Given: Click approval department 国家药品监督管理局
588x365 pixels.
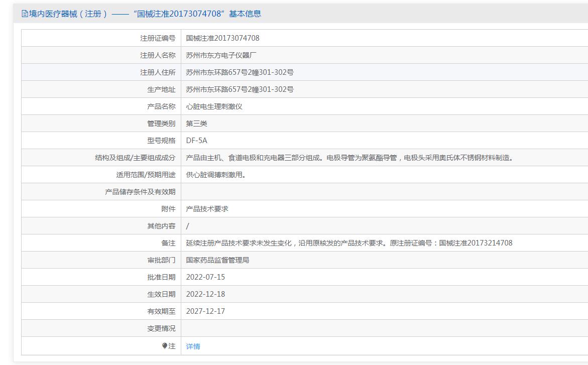Looking at the screenshot, I should tap(217, 260).
